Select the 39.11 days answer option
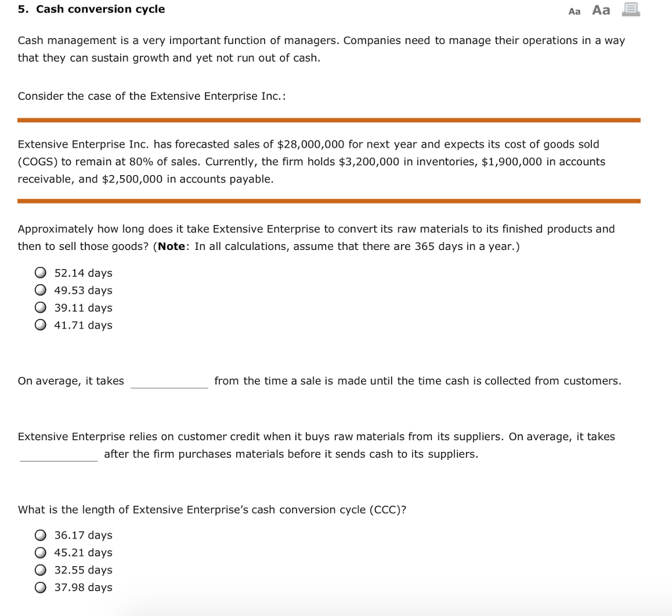Viewport: 672px width, 616px height. coord(40,307)
